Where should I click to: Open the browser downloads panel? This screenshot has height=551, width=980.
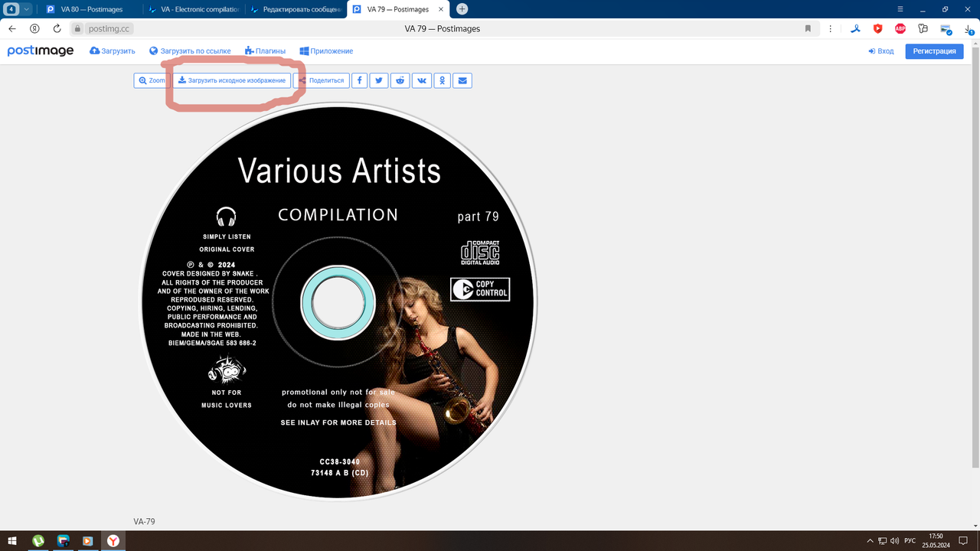969,29
